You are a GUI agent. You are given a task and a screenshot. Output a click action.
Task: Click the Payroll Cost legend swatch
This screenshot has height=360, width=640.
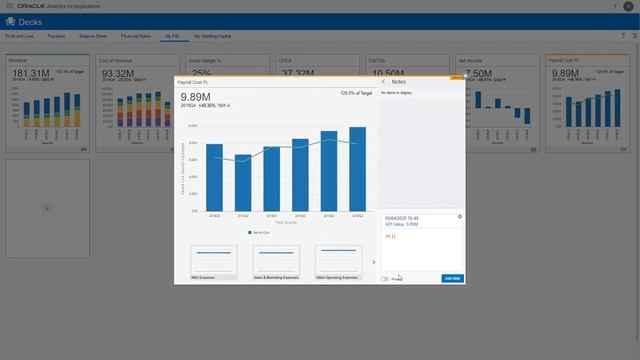click(x=250, y=233)
